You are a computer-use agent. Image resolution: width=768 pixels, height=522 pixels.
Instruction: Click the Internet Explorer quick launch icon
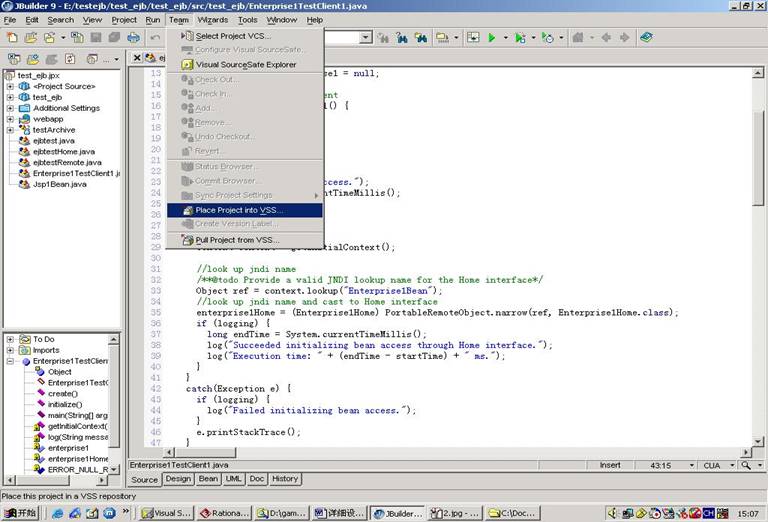(58, 513)
